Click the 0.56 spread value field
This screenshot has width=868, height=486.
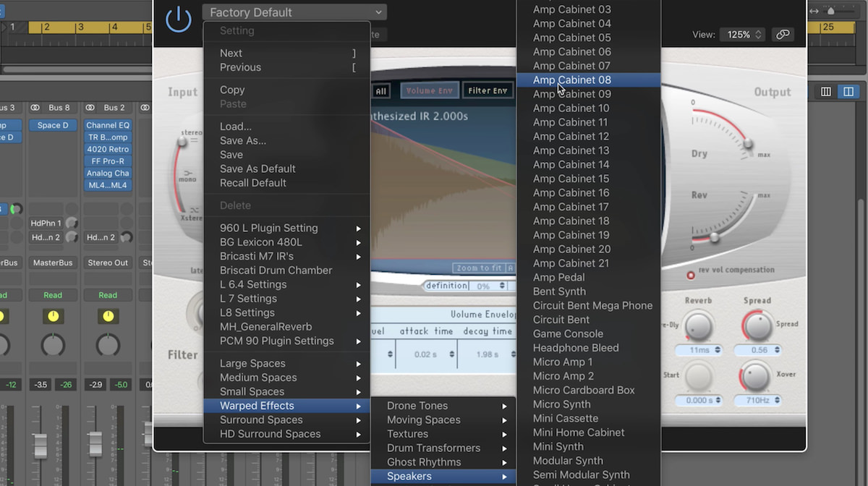[x=758, y=350]
